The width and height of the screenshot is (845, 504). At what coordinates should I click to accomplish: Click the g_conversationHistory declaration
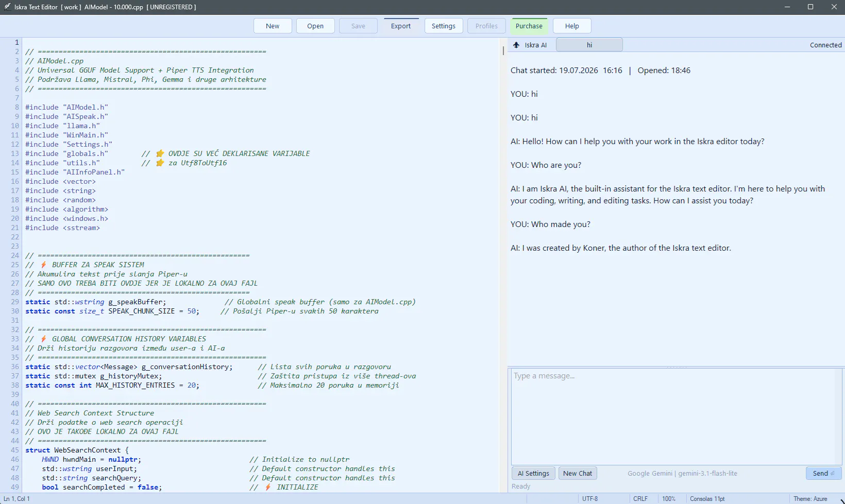click(x=129, y=367)
